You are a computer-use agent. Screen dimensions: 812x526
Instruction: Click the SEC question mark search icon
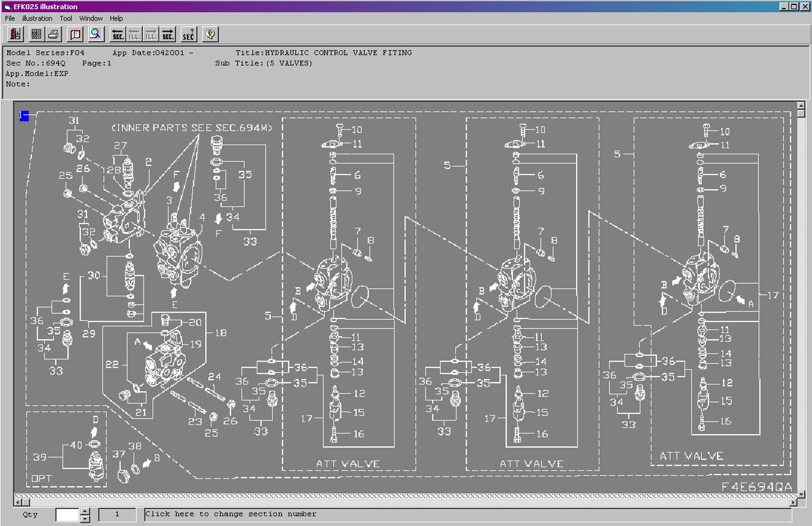click(189, 35)
